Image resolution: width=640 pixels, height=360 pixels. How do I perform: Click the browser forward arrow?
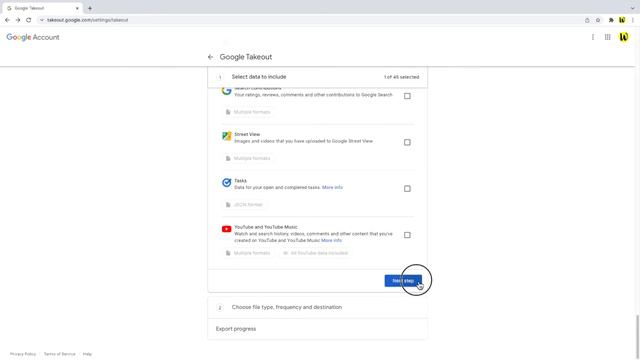[x=18, y=20]
